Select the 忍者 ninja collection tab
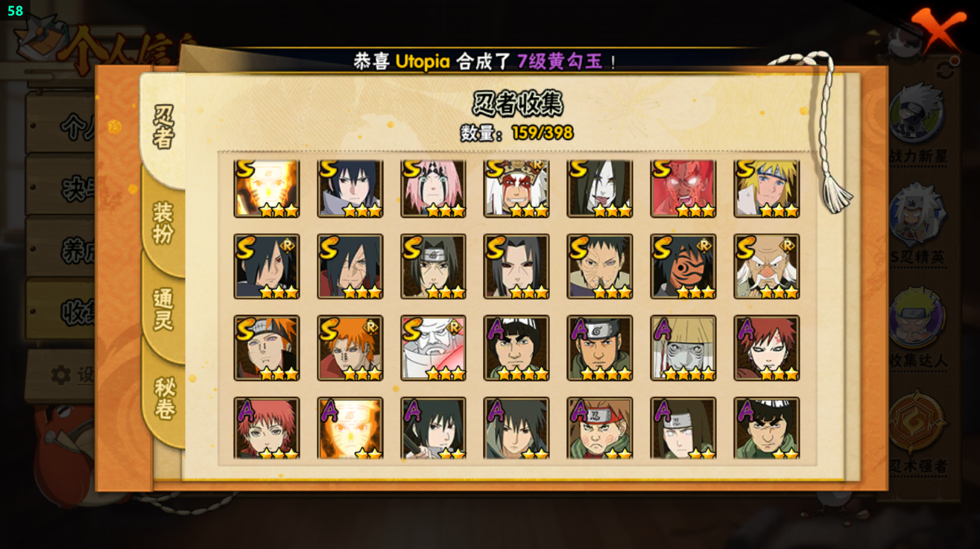This screenshot has height=549, width=980. [163, 127]
